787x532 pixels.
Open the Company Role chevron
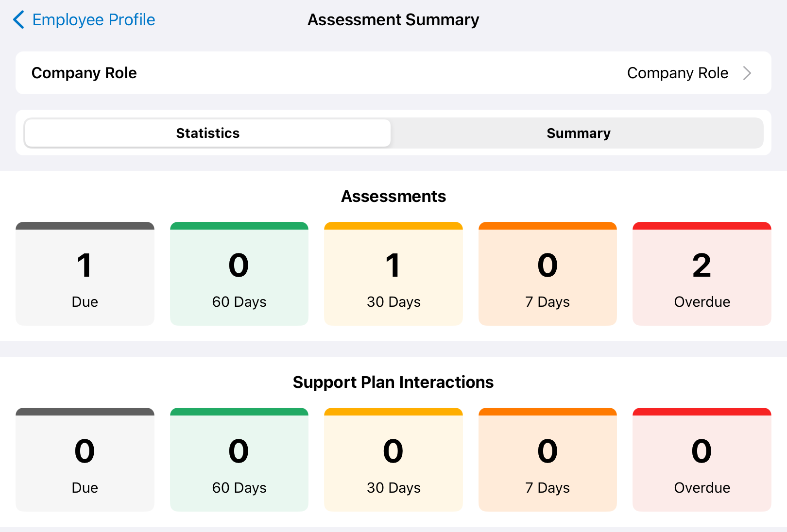coord(747,73)
